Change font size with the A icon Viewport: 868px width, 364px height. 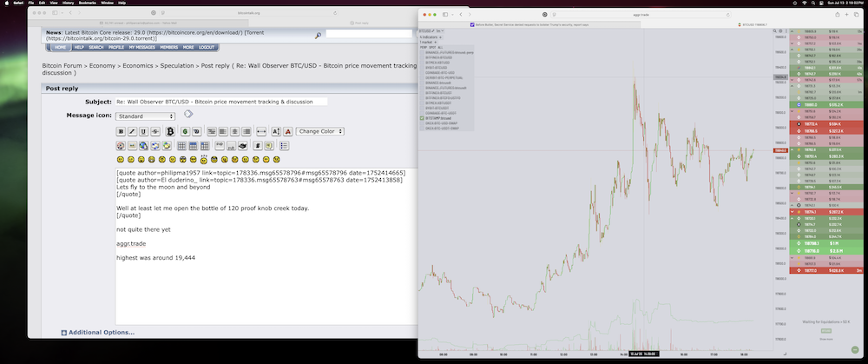tap(276, 131)
